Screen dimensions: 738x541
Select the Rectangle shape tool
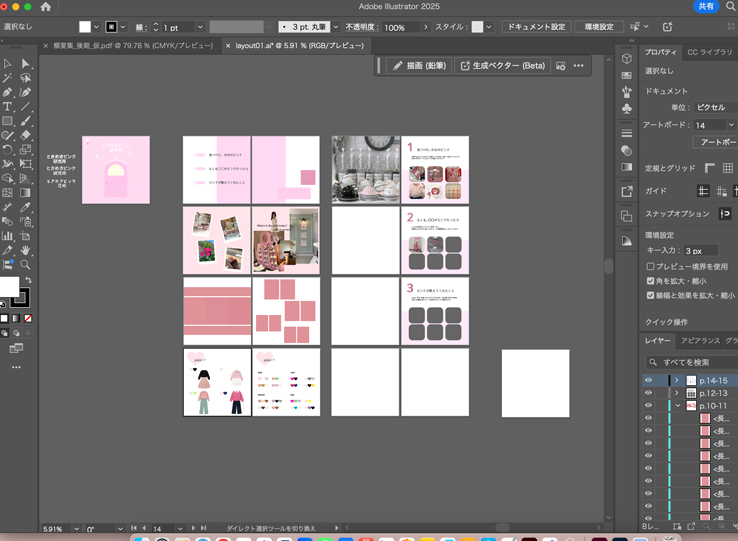pos(8,121)
